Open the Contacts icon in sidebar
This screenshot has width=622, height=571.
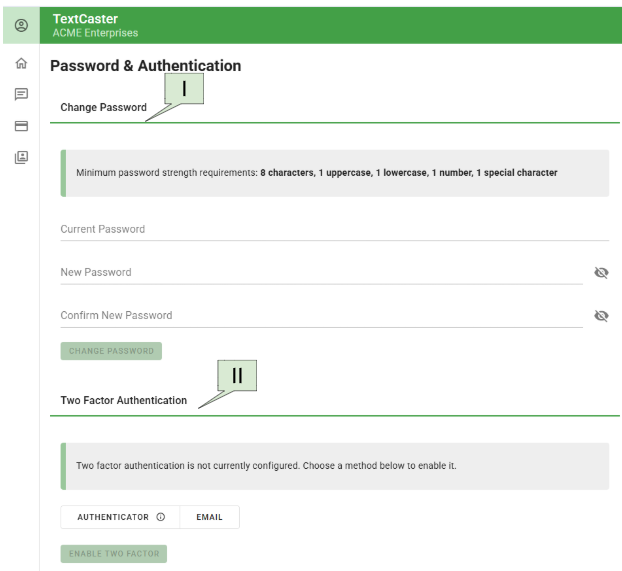21,157
